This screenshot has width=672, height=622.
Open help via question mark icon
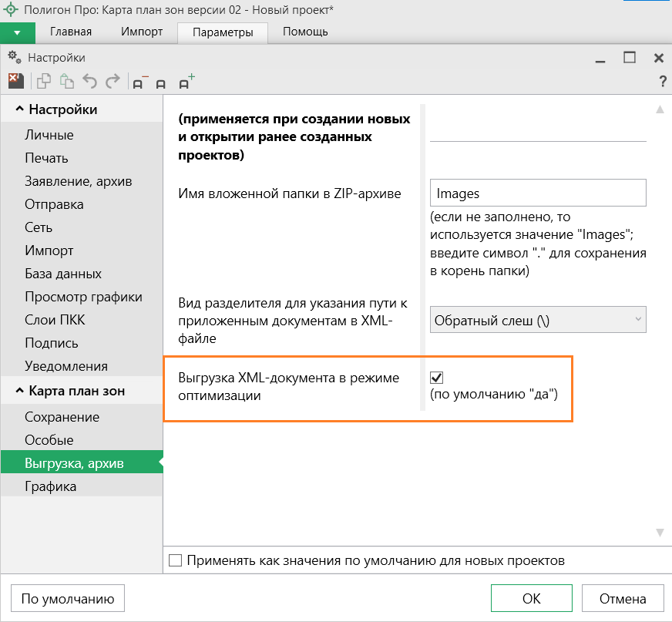coord(662,82)
